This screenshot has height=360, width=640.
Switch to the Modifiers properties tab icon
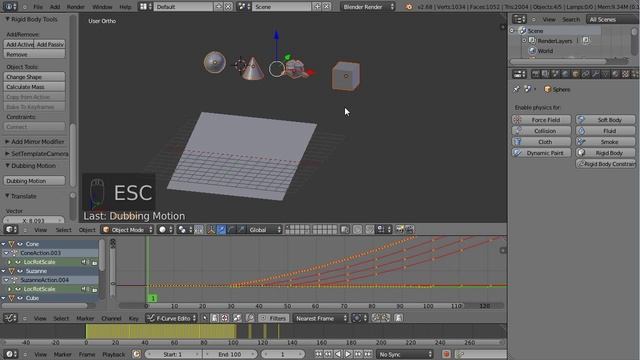pos(596,74)
